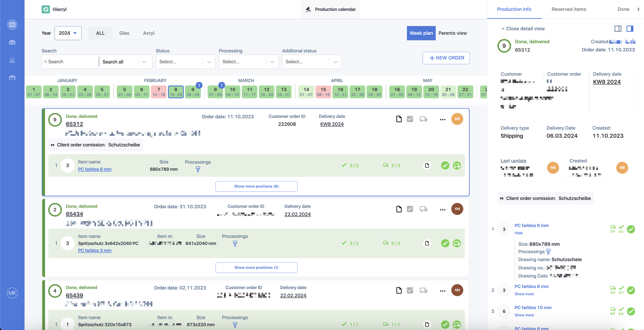Click the warehouse icon in left sidebar
Viewport: 644px width, 330px height.
(12, 42)
